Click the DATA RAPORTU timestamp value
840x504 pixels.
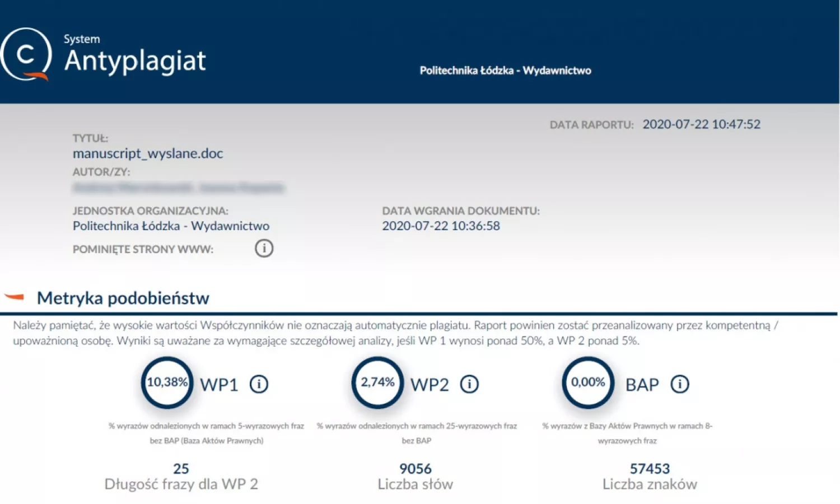coord(701,124)
